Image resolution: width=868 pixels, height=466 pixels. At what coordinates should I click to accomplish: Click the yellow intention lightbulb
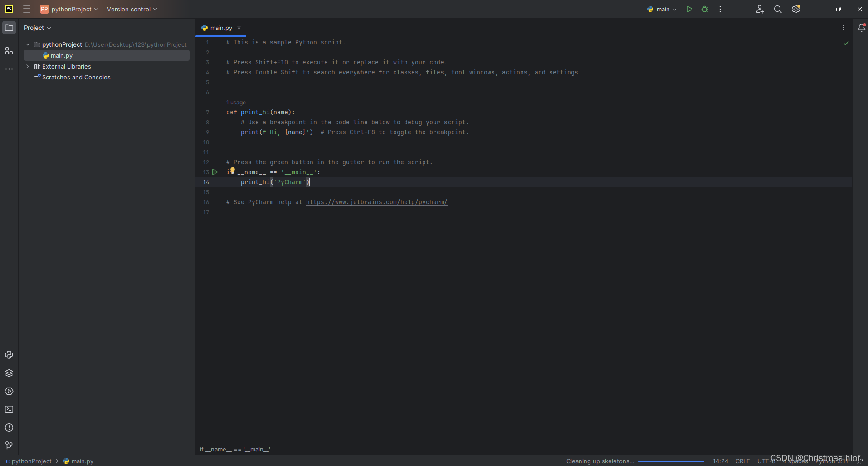[233, 170]
